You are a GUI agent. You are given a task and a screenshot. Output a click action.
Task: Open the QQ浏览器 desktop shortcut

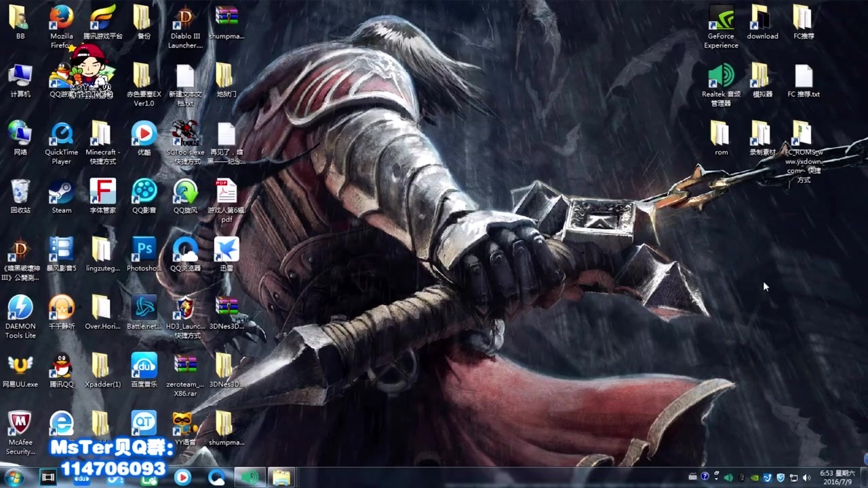coord(185,254)
